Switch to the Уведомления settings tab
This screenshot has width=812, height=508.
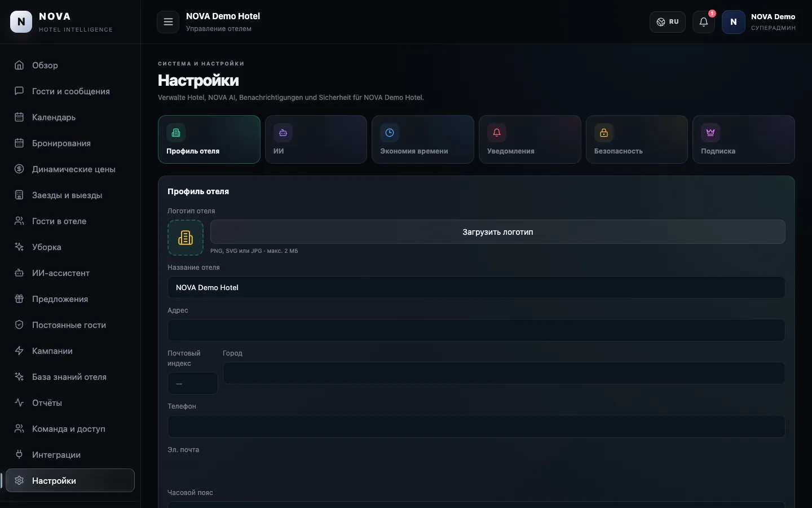(x=530, y=139)
